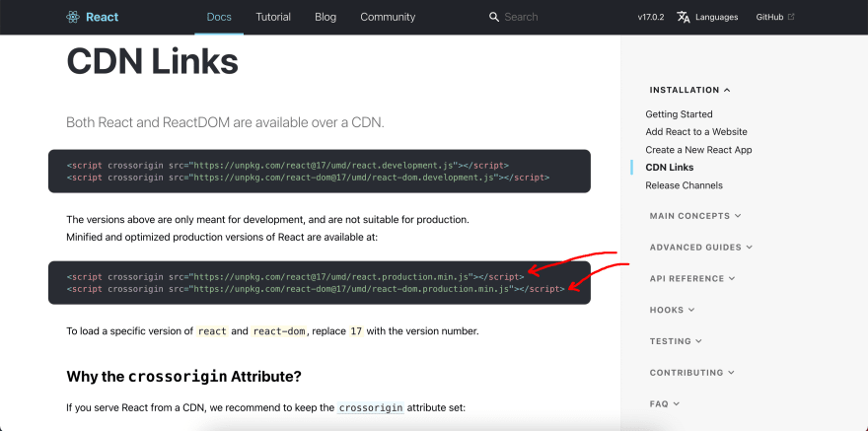The width and height of the screenshot is (868, 431).
Task: Open Add React to a Website
Action: point(696,132)
